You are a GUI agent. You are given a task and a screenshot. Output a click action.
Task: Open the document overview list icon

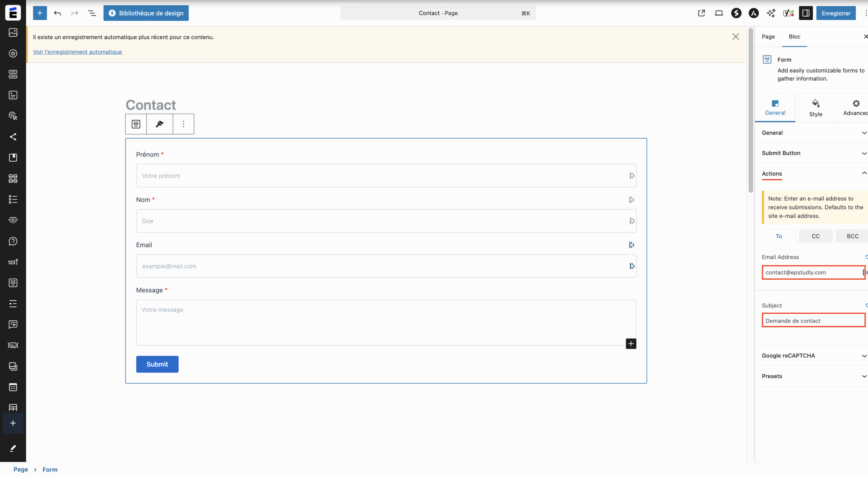coord(92,13)
